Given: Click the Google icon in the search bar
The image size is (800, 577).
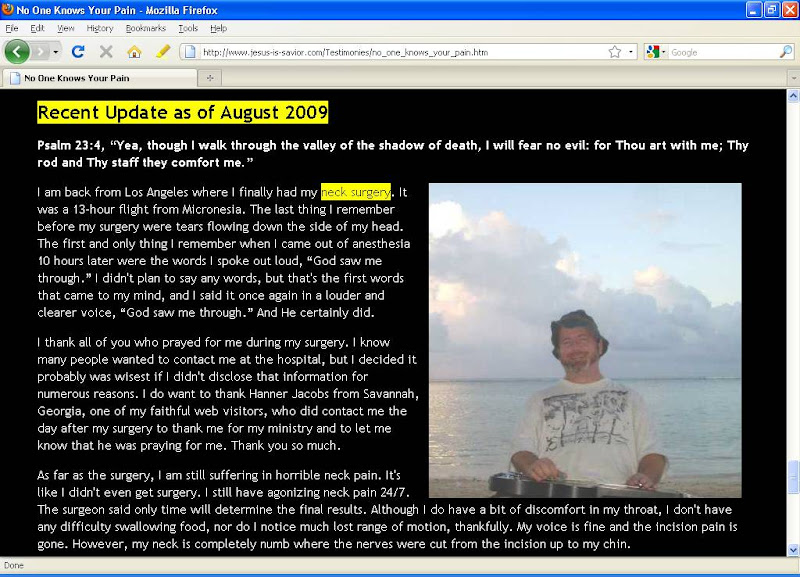Looking at the screenshot, I should 653,52.
